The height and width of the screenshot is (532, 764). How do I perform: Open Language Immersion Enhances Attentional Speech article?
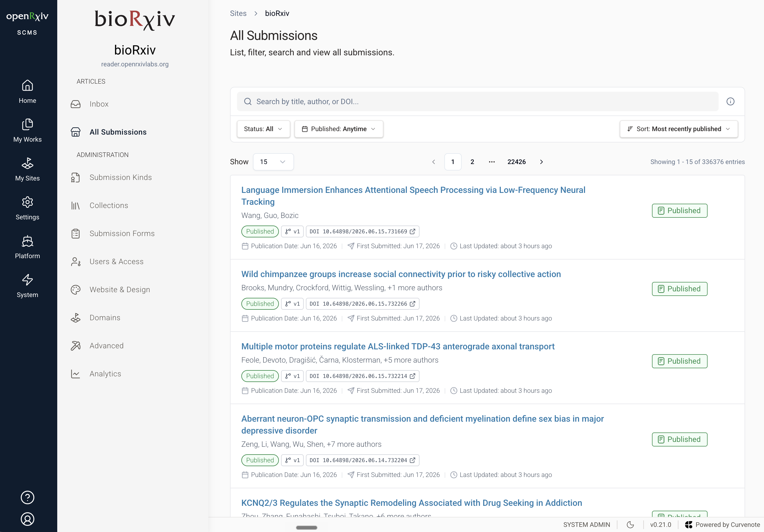pyautogui.click(x=413, y=196)
